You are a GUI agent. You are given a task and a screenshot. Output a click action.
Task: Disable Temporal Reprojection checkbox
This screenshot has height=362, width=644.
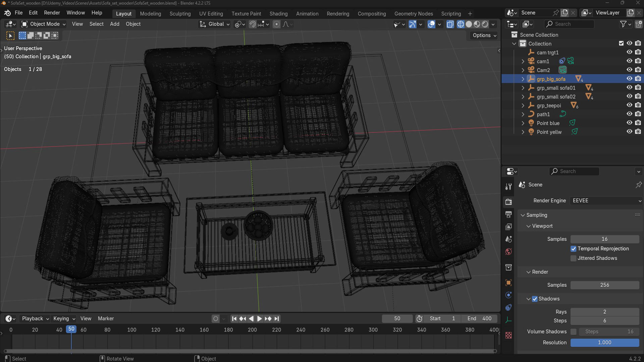click(574, 249)
